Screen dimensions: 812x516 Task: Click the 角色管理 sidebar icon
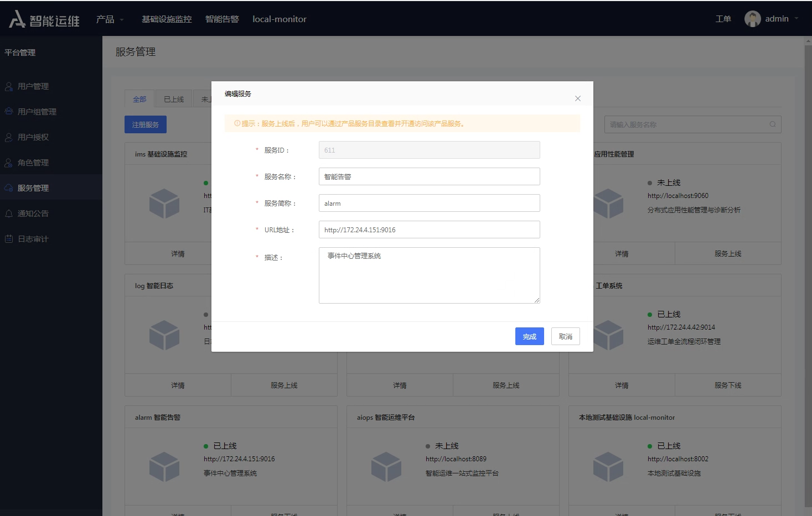coord(9,163)
